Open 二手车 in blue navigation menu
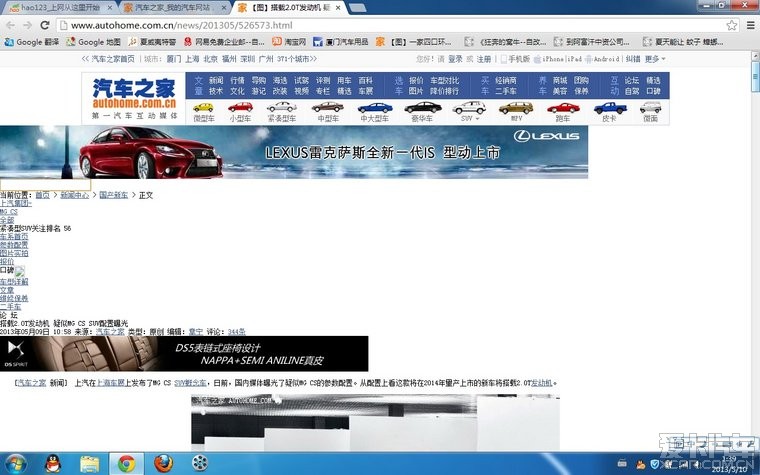This screenshot has height=475, width=760. [506, 91]
